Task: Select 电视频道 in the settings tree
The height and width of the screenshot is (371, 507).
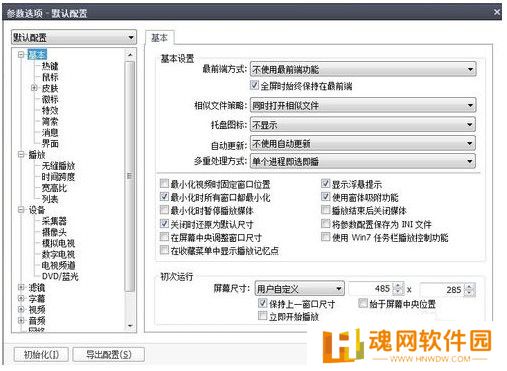Action: tap(58, 265)
